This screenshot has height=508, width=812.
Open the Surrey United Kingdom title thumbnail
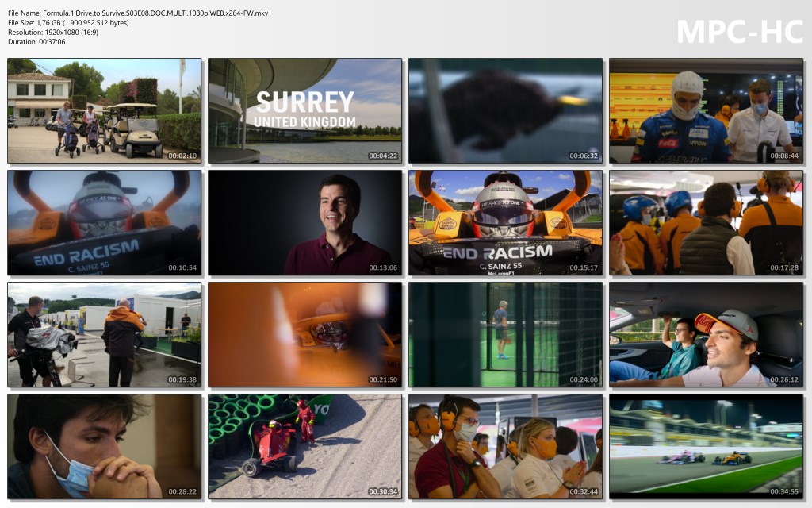305,110
